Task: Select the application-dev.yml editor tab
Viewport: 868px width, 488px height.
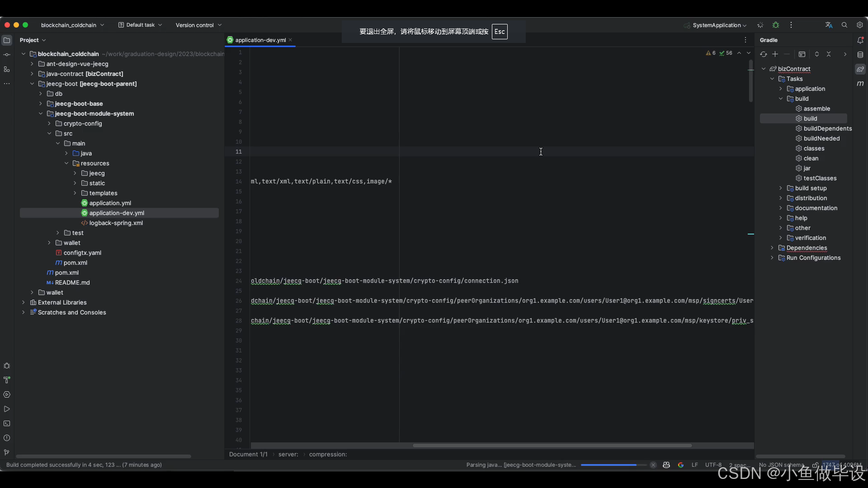Action: (260, 40)
